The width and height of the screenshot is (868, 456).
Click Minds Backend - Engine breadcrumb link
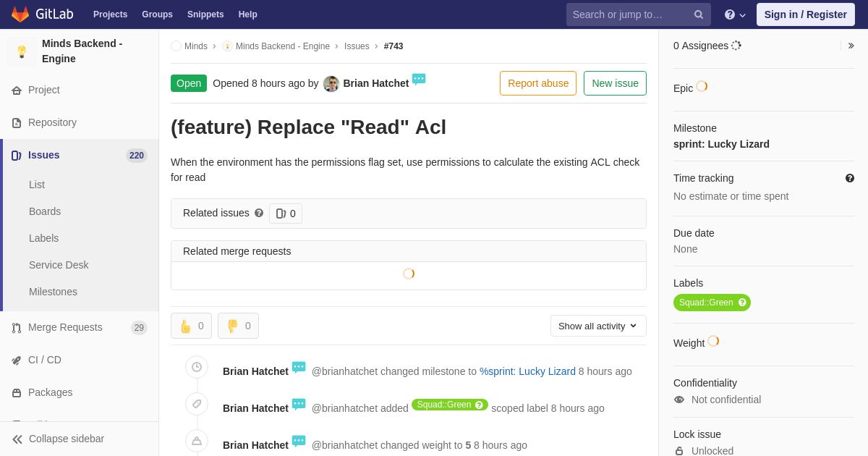click(x=283, y=46)
